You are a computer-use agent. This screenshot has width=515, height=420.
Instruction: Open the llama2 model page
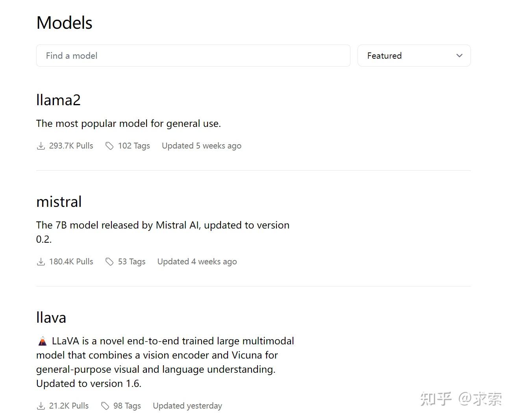58,100
